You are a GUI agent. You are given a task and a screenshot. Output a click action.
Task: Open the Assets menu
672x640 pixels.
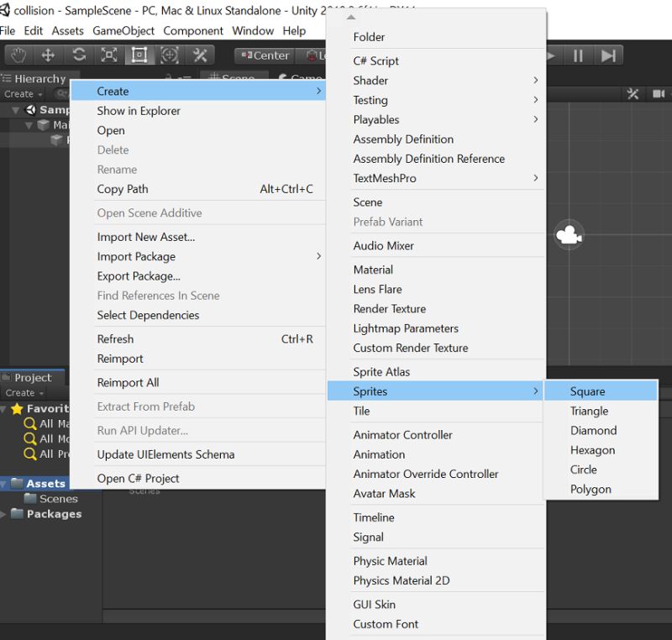pyautogui.click(x=68, y=31)
